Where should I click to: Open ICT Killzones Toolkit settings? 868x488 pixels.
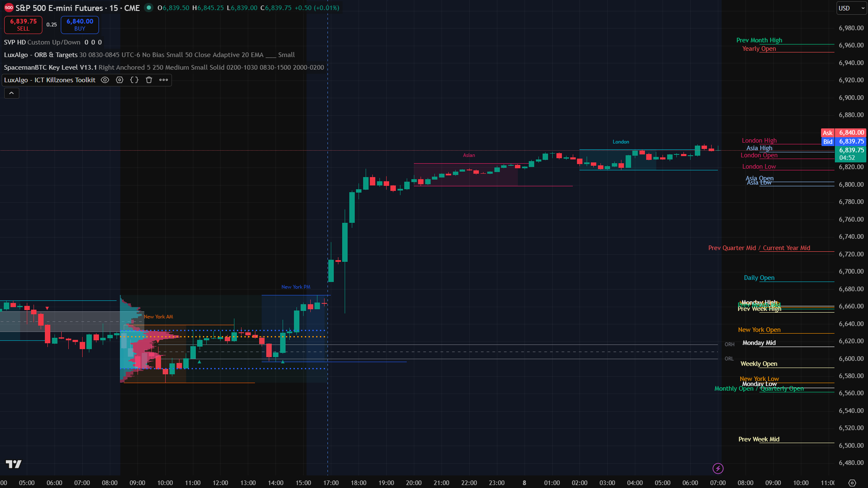click(120, 80)
